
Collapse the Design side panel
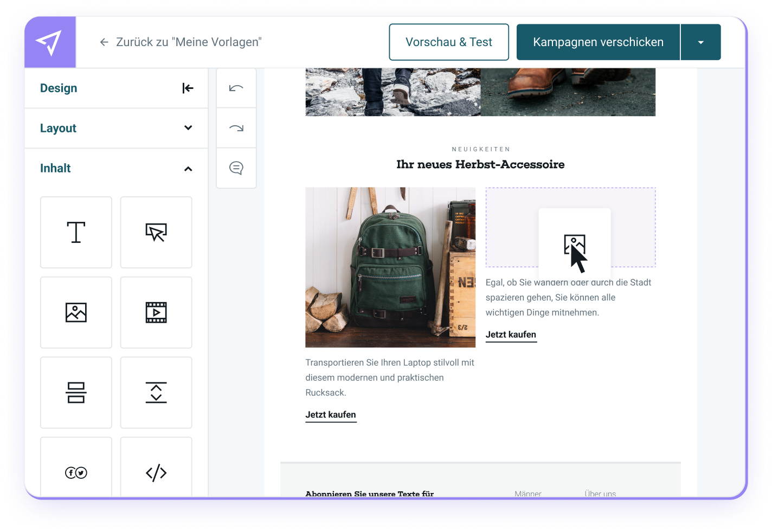188,88
